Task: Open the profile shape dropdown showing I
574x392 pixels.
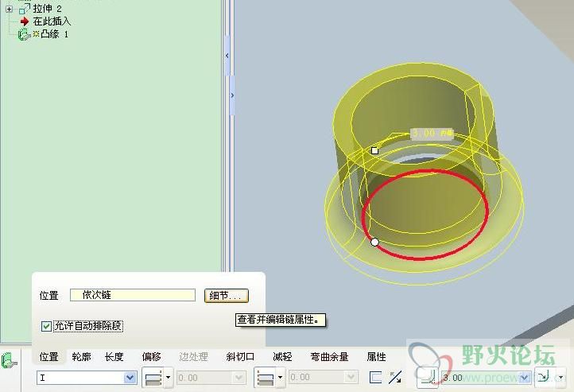Action: (x=130, y=378)
